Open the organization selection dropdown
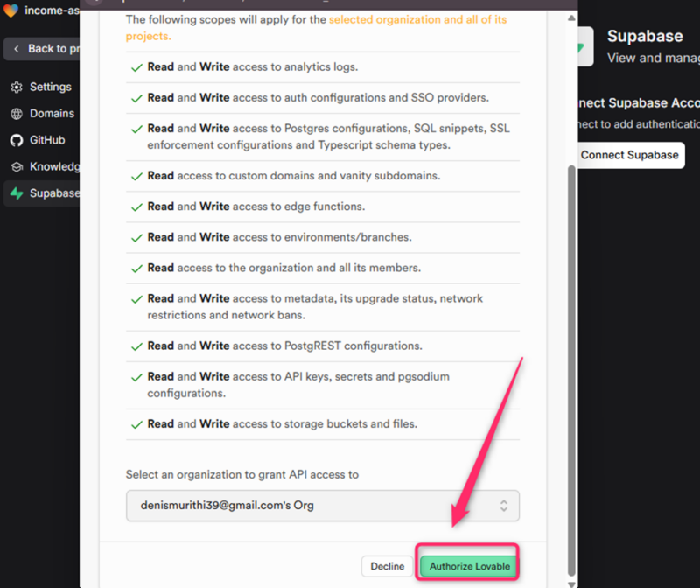 [x=322, y=506]
